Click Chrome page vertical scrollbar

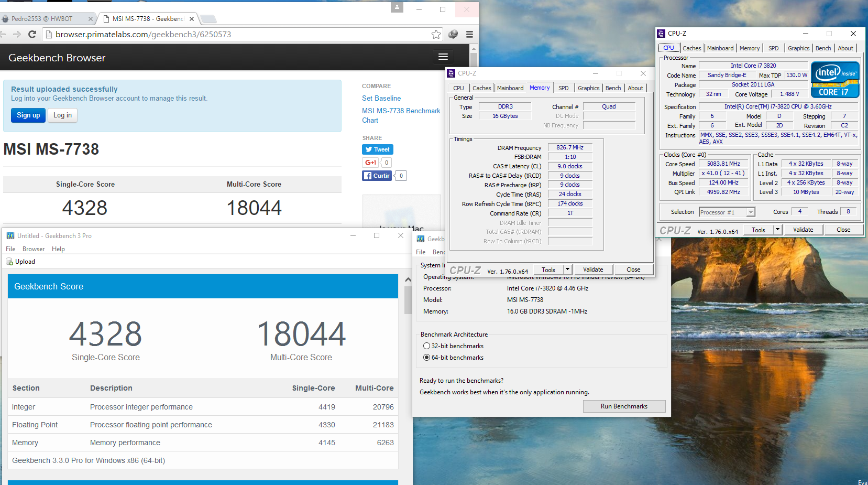tap(474, 59)
